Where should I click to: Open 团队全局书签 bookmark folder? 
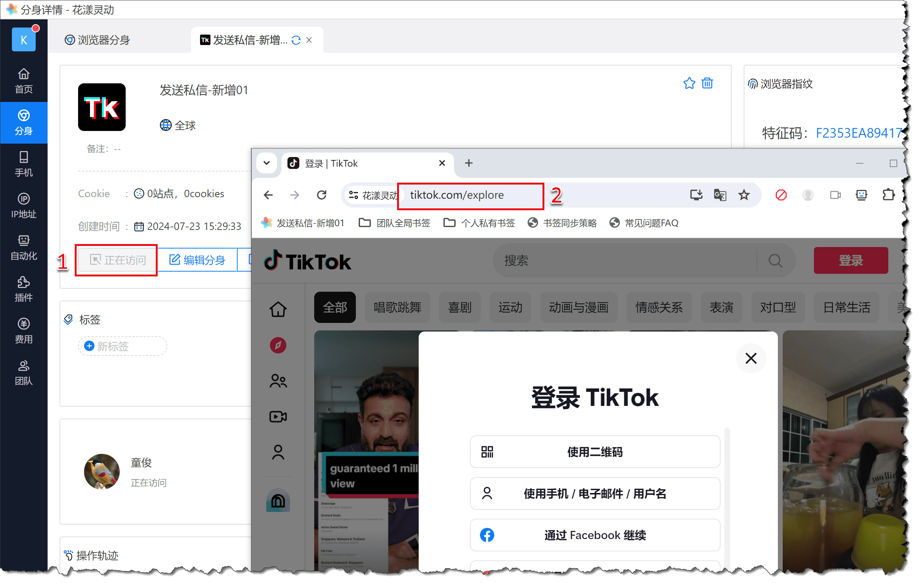395,223
